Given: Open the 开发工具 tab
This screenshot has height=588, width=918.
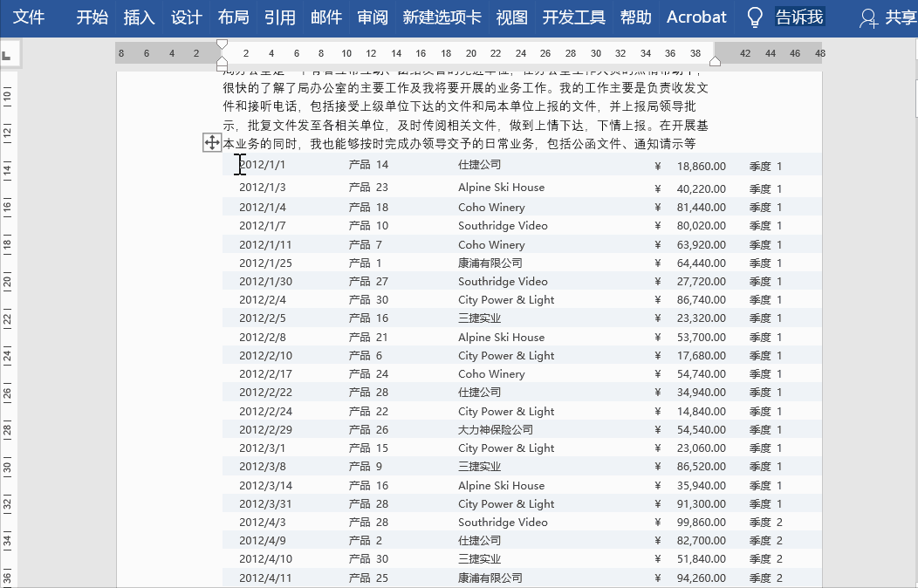Looking at the screenshot, I should 574,17.
